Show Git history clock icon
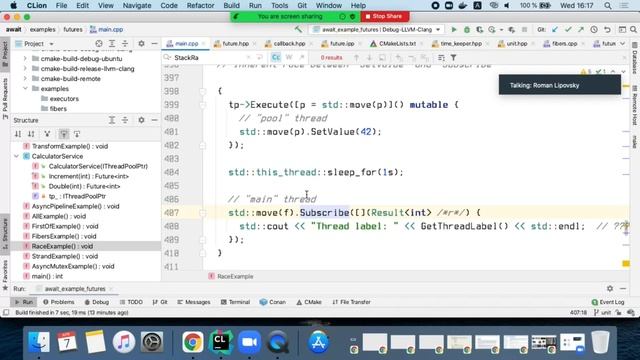This screenshot has height=360, width=640. coord(594,29)
